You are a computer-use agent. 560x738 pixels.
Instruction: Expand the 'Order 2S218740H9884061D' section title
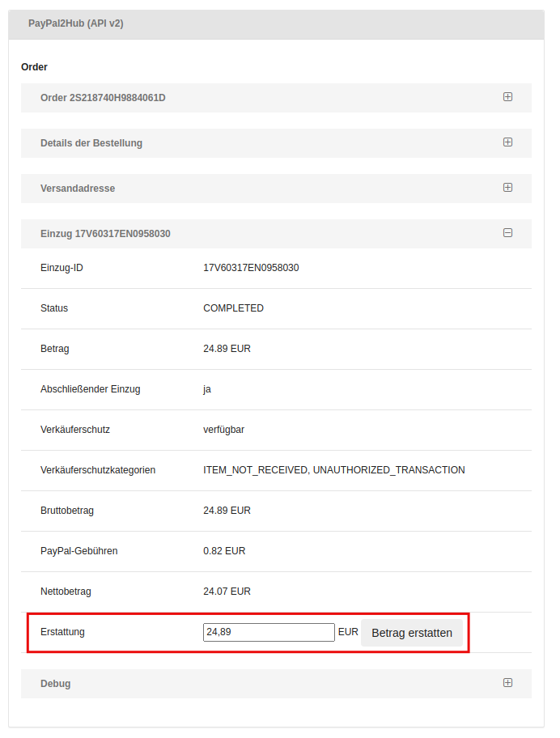(103, 98)
